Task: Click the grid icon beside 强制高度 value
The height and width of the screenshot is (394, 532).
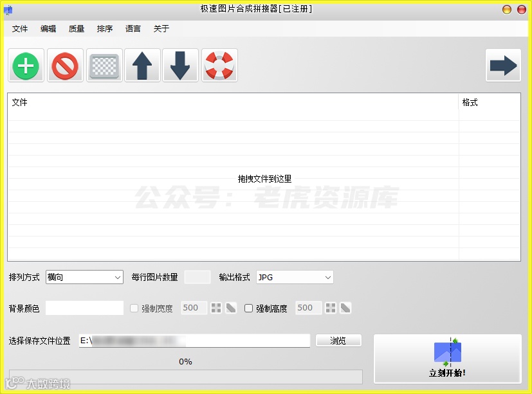Action: (x=331, y=308)
